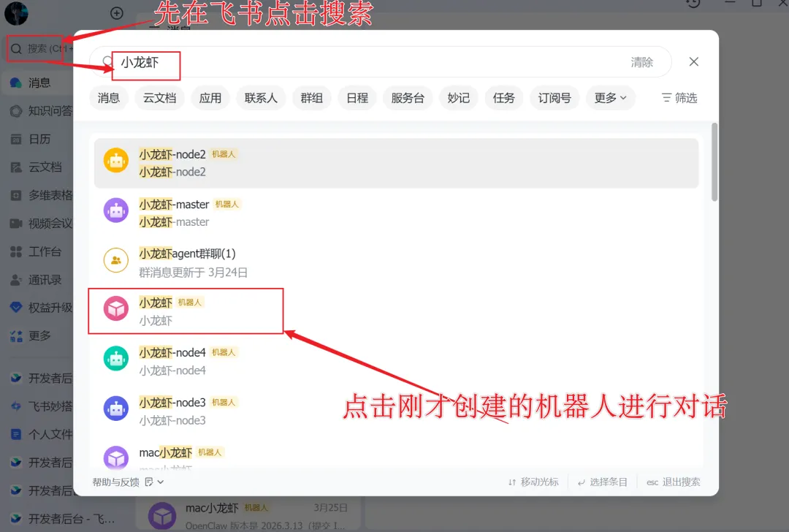Expand the 更多 filter dropdown
The image size is (789, 532).
coord(610,98)
